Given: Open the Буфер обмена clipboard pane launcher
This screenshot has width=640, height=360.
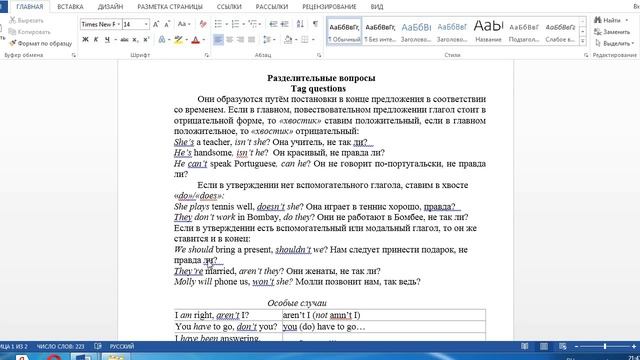Looking at the screenshot, I should point(73,55).
